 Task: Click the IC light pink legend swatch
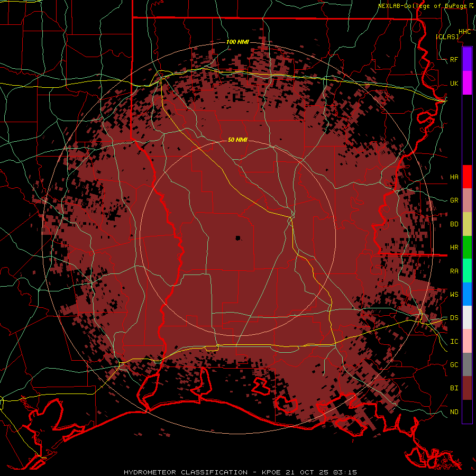point(467,341)
